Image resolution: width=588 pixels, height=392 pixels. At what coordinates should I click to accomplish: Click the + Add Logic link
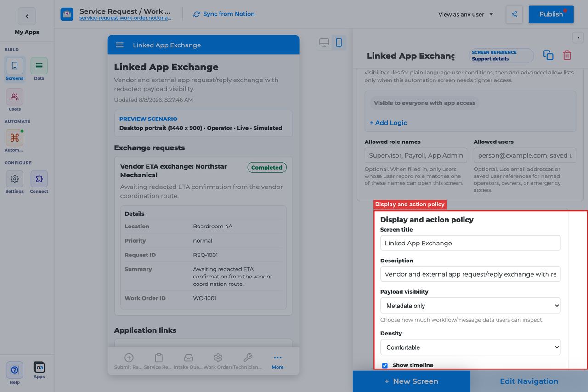pos(389,123)
